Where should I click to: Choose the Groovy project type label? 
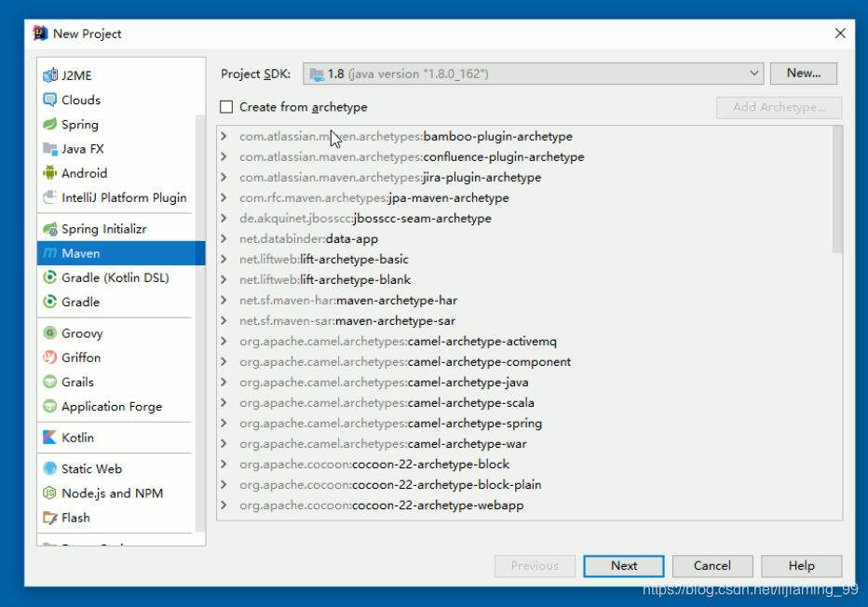[82, 333]
